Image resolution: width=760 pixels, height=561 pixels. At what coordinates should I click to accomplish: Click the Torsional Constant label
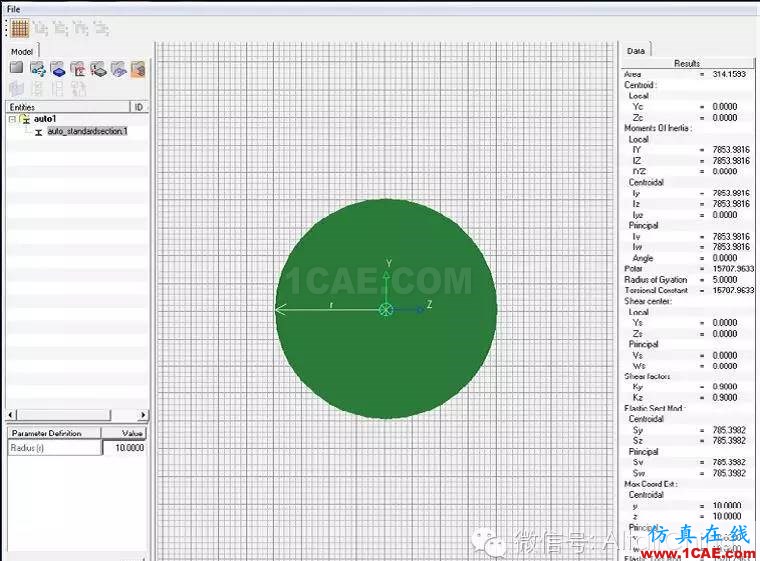656,290
